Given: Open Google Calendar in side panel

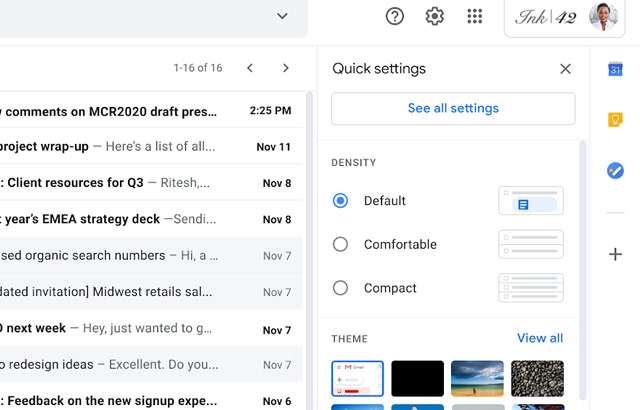Looking at the screenshot, I should pyautogui.click(x=616, y=69).
